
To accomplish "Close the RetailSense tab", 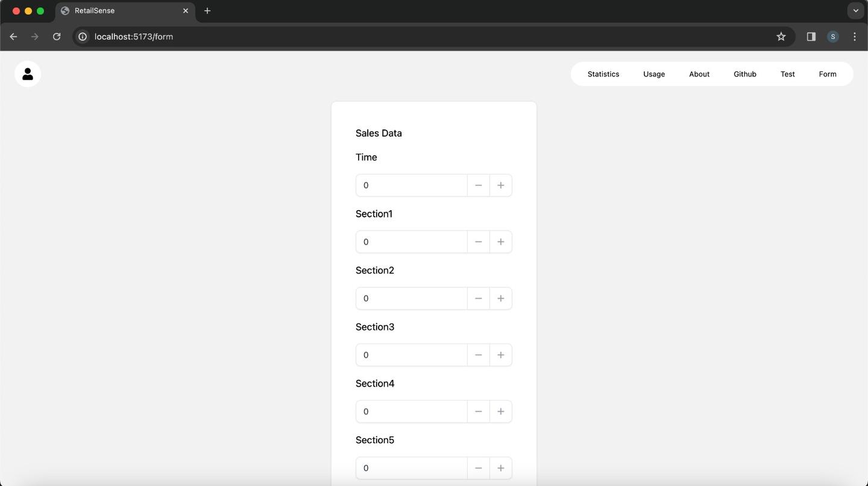I will (x=186, y=11).
